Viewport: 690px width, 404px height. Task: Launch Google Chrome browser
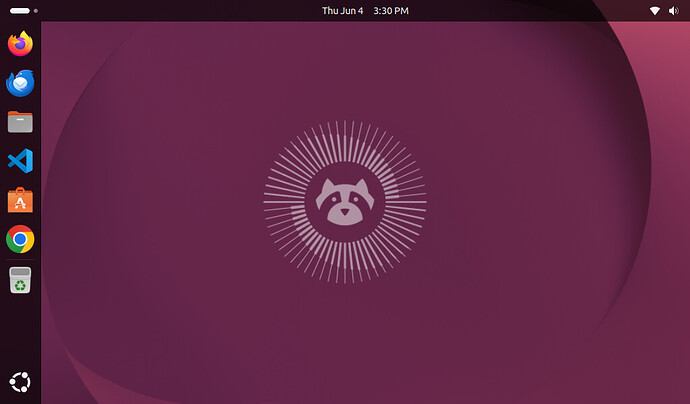(x=20, y=239)
